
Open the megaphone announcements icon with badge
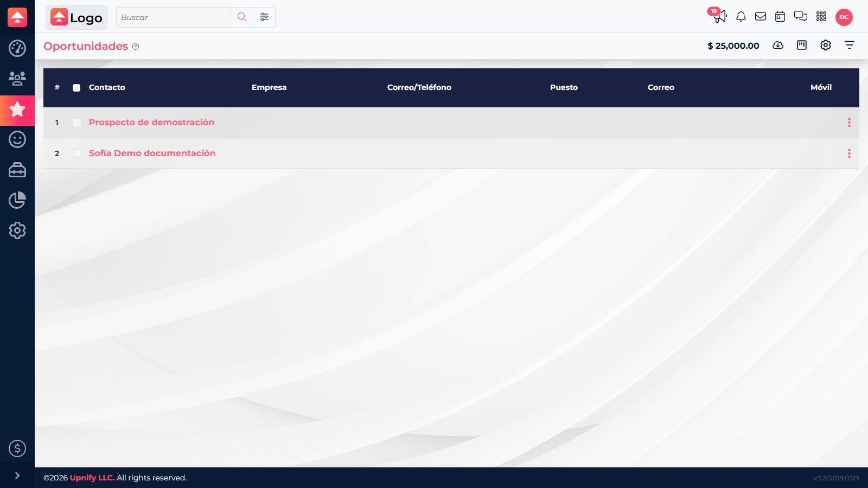pyautogui.click(x=719, y=16)
